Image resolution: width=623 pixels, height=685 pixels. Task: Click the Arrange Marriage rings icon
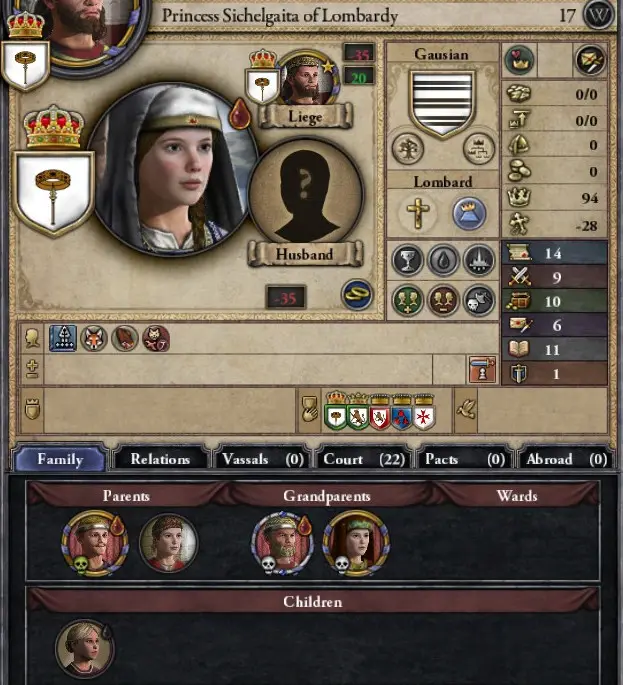[x=357, y=295]
